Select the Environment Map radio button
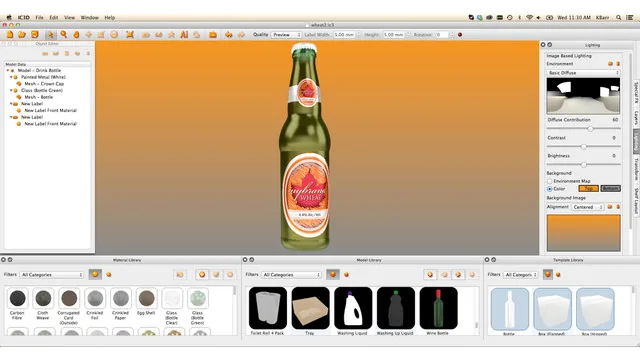Image resolution: width=640 pixels, height=360 pixels. click(x=550, y=181)
